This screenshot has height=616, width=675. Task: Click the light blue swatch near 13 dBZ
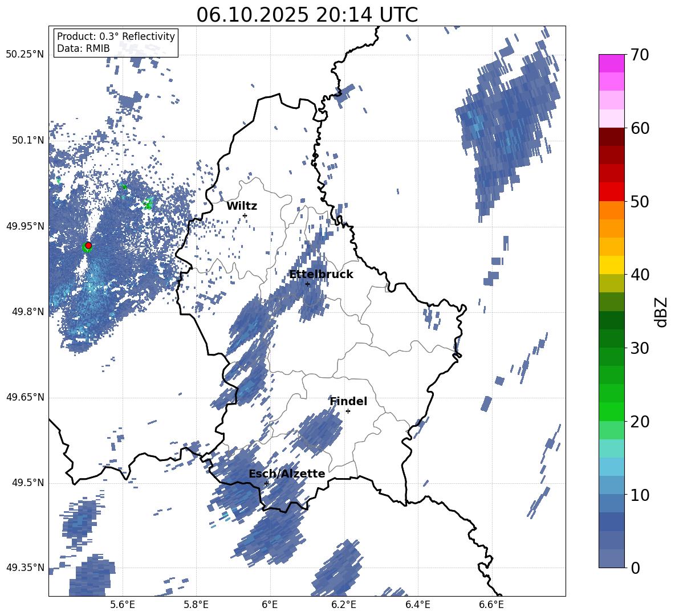click(611, 467)
